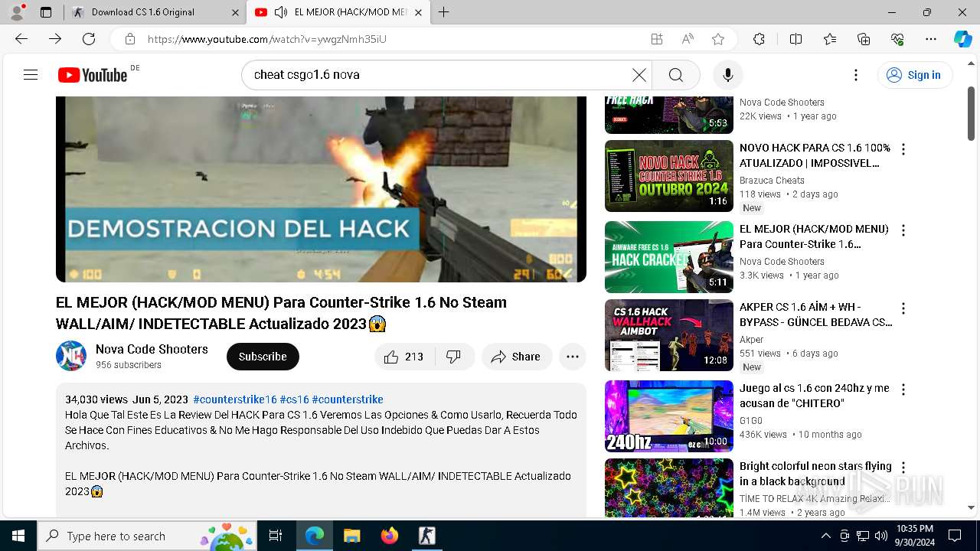Open options for Juego al cs 1.6 video

[903, 390]
